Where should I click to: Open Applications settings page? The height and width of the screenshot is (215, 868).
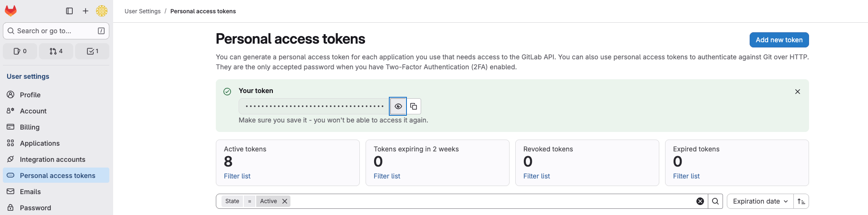click(x=56, y=143)
